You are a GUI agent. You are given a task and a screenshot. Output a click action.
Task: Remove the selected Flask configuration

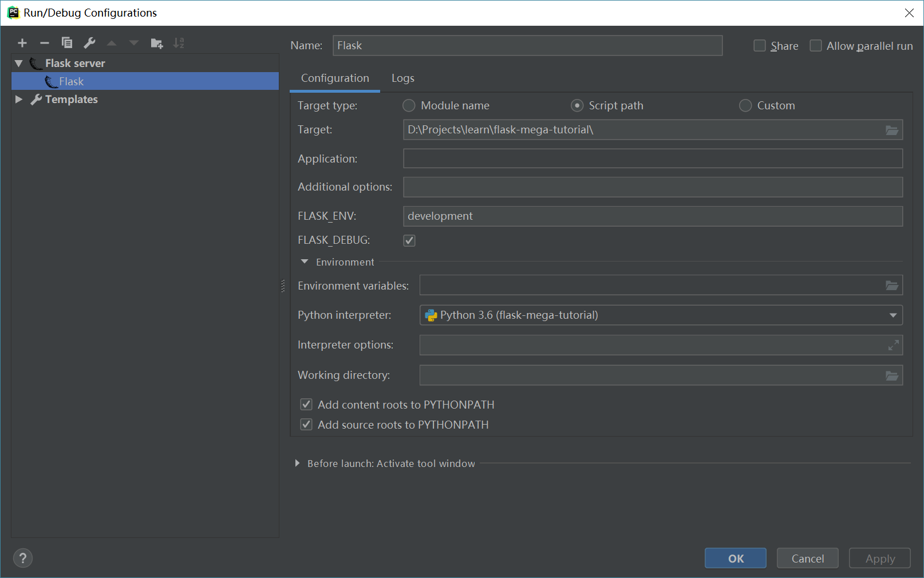(44, 42)
